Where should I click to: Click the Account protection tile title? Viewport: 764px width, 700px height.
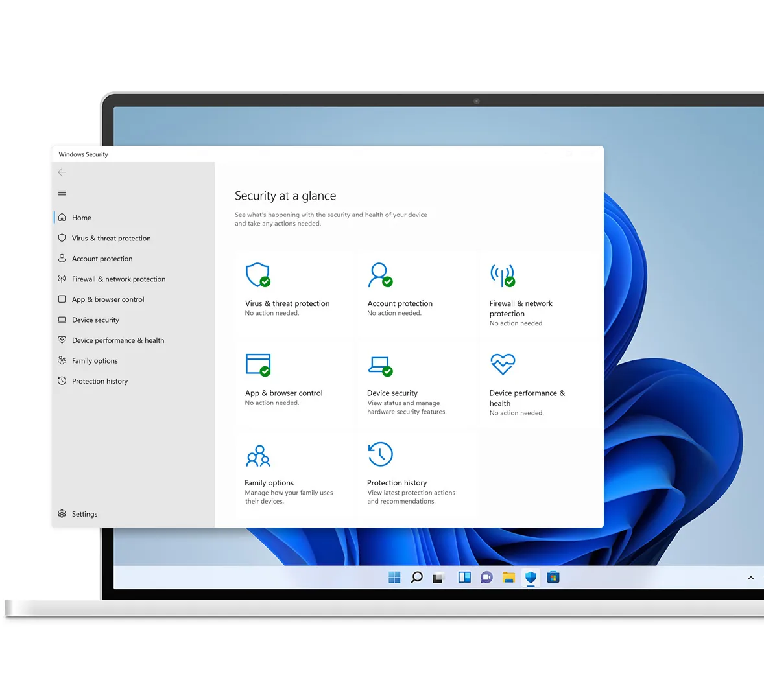400,303
